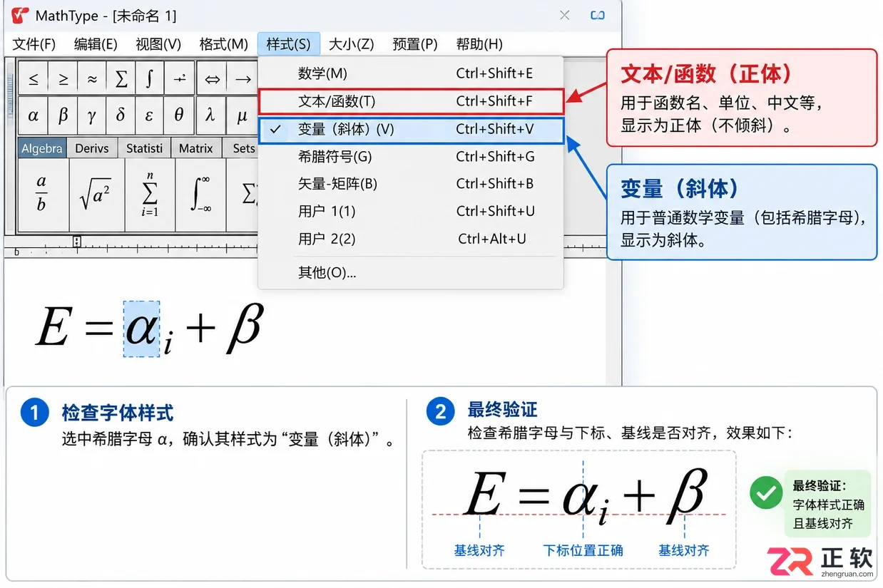Click the dotted minus operator symbol button
Viewport: 883px width, 588px height.
(x=180, y=78)
